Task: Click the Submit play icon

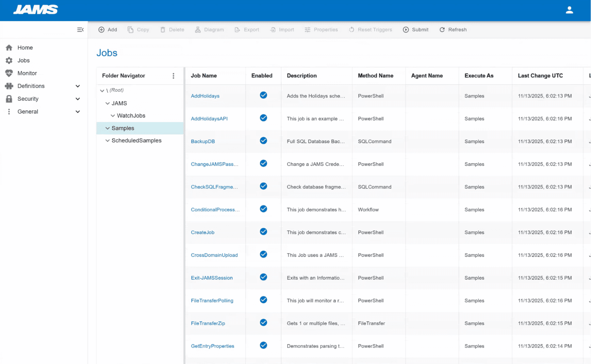Action: [406, 30]
